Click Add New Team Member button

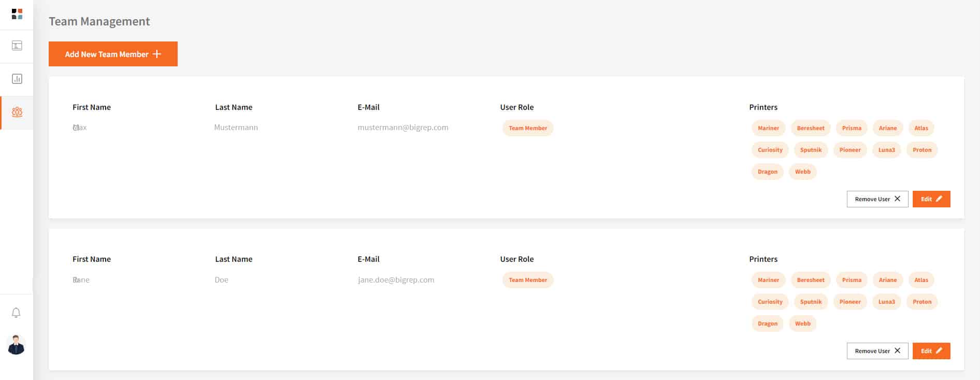click(113, 54)
